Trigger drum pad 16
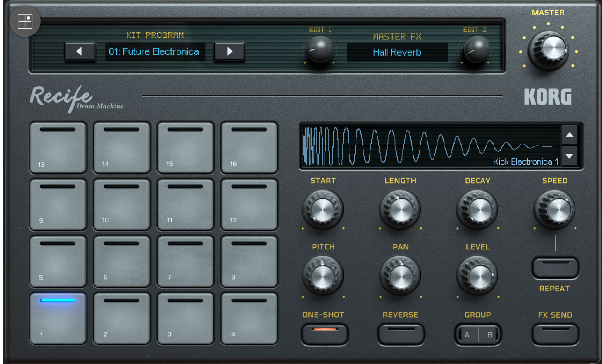602x364 pixels. click(249, 148)
